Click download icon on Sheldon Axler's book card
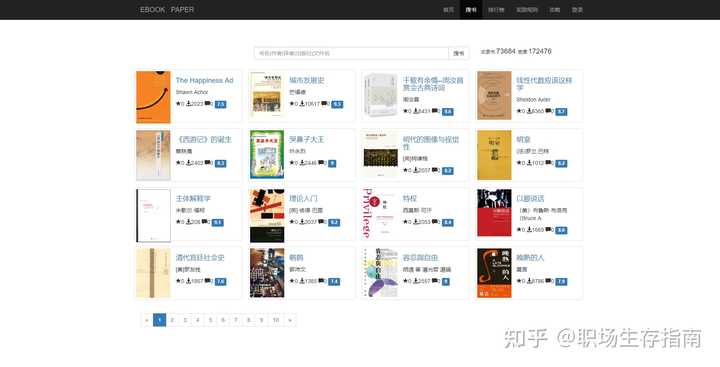The height and width of the screenshot is (367, 720). click(529, 111)
